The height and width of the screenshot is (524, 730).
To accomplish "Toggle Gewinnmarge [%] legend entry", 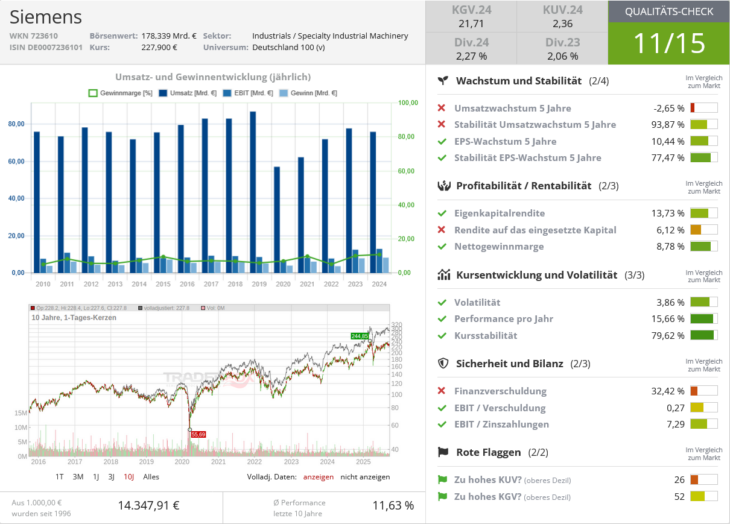I will (120, 93).
